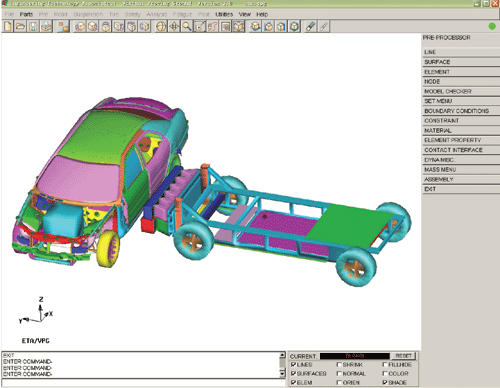Viewport: 500px width, 388px height.
Task: Select the four-arrow Pan tool icon
Action: (x=174, y=26)
